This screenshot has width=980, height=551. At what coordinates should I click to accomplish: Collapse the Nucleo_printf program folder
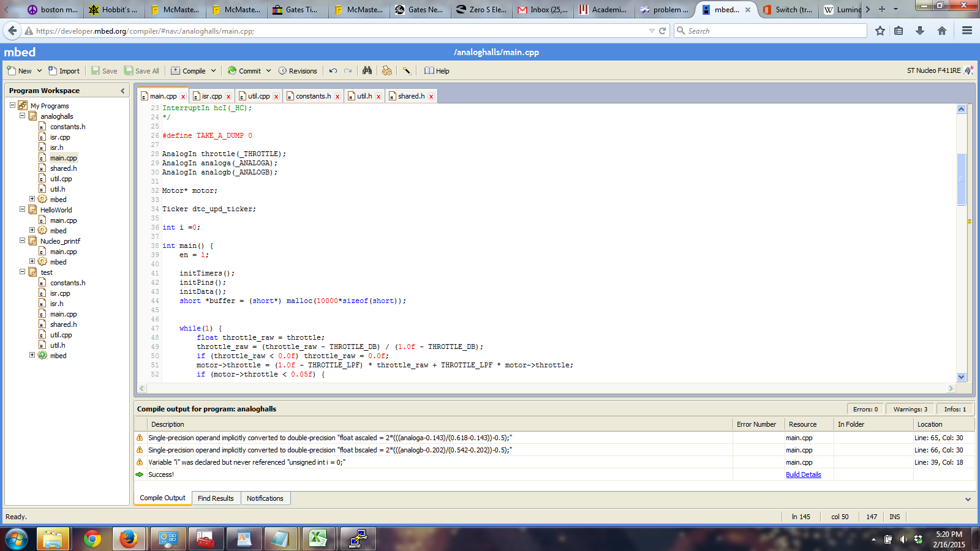tap(22, 240)
